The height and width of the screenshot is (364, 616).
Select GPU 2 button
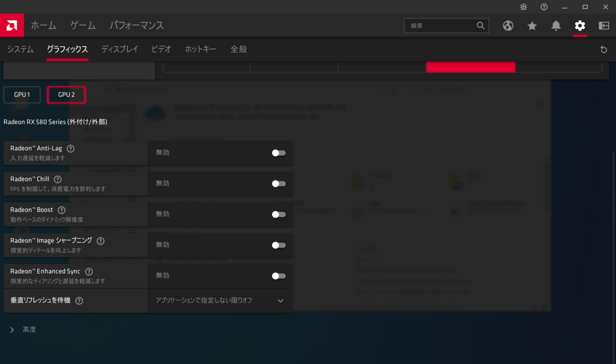coord(66,95)
